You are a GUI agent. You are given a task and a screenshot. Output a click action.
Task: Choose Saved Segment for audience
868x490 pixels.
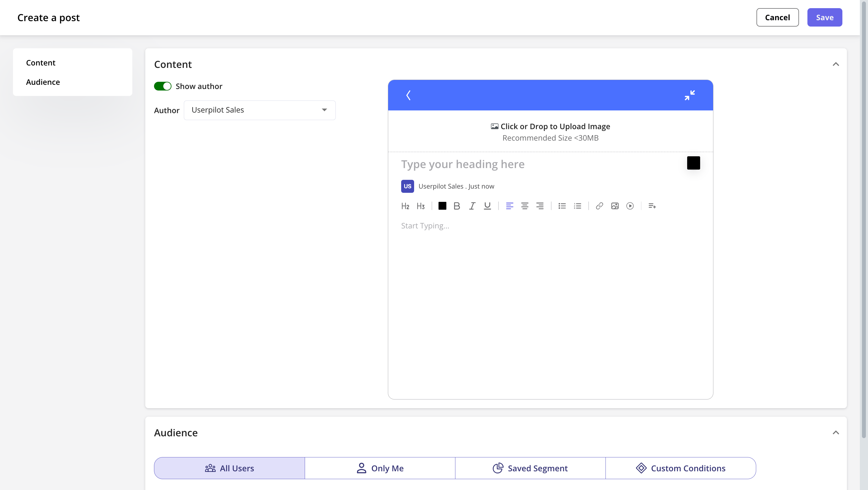pos(530,468)
